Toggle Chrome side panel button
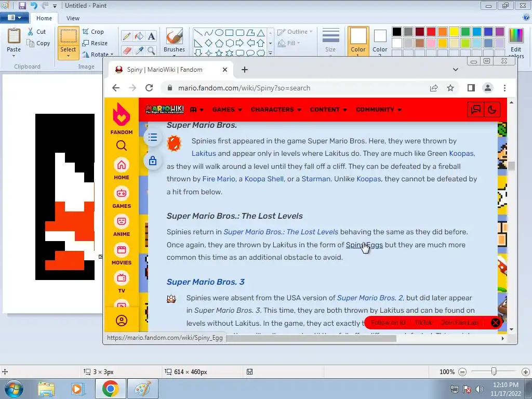The width and height of the screenshot is (532, 399). pos(471,88)
